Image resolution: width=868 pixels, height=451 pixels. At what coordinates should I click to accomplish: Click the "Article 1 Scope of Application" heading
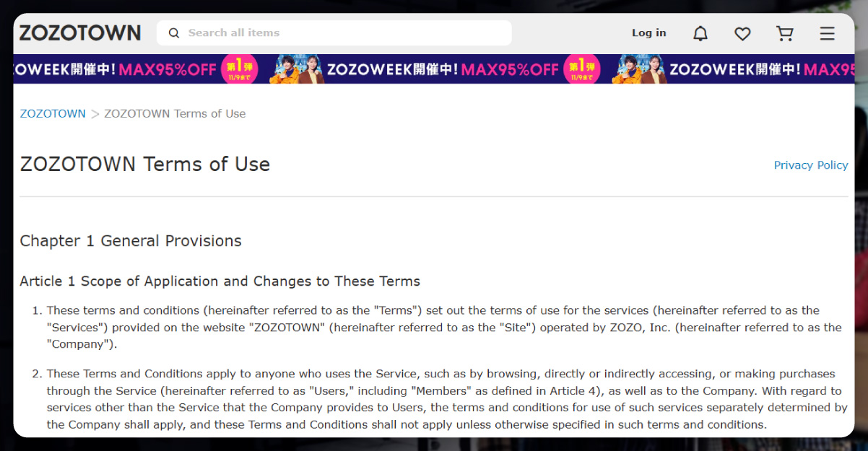220,281
